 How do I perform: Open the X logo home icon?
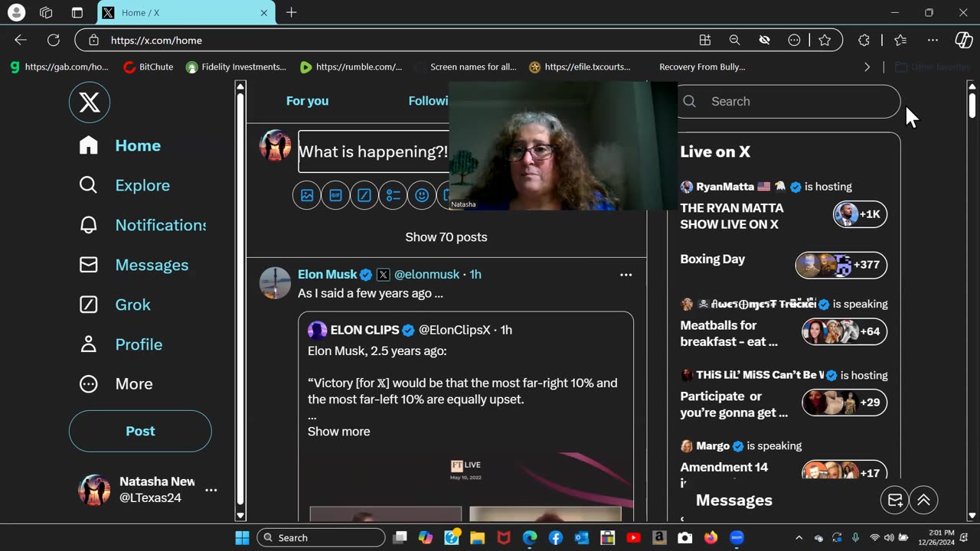coord(90,102)
